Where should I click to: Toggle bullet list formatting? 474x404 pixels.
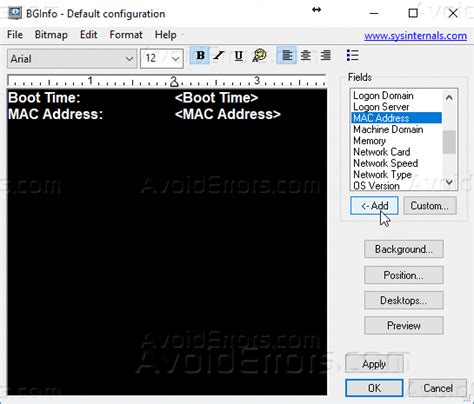(x=352, y=55)
